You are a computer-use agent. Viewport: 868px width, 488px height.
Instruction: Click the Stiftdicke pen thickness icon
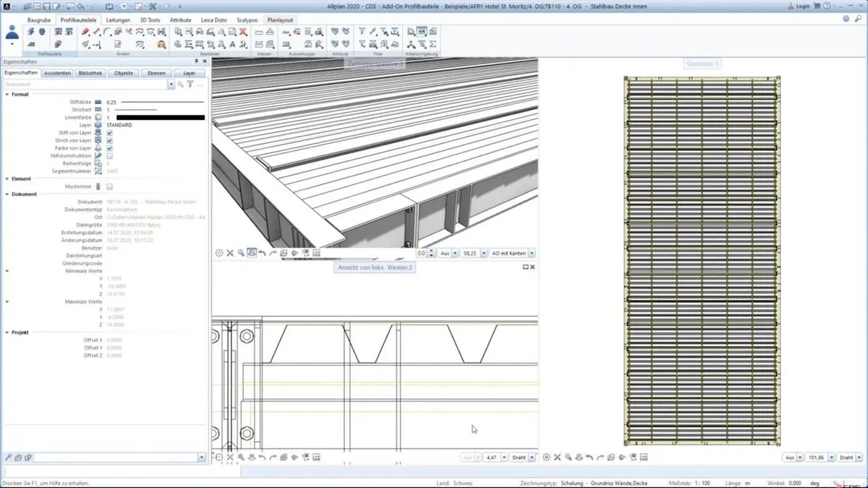(98, 103)
